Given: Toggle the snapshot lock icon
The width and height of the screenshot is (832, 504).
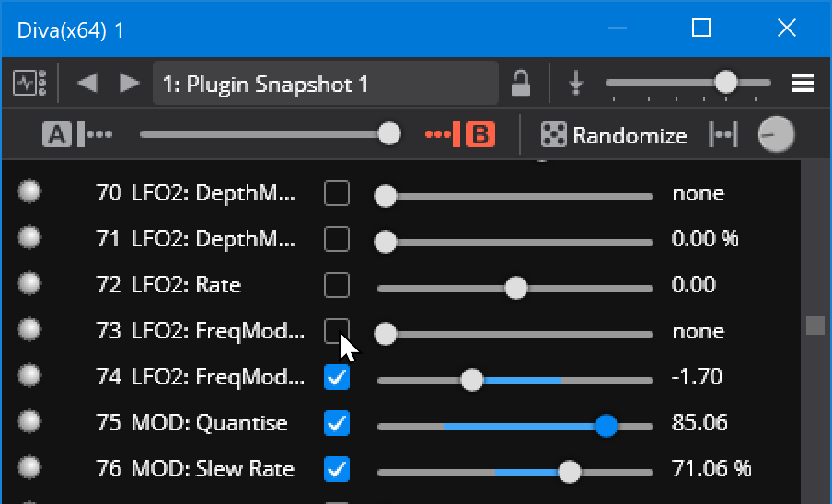Looking at the screenshot, I should point(521,83).
